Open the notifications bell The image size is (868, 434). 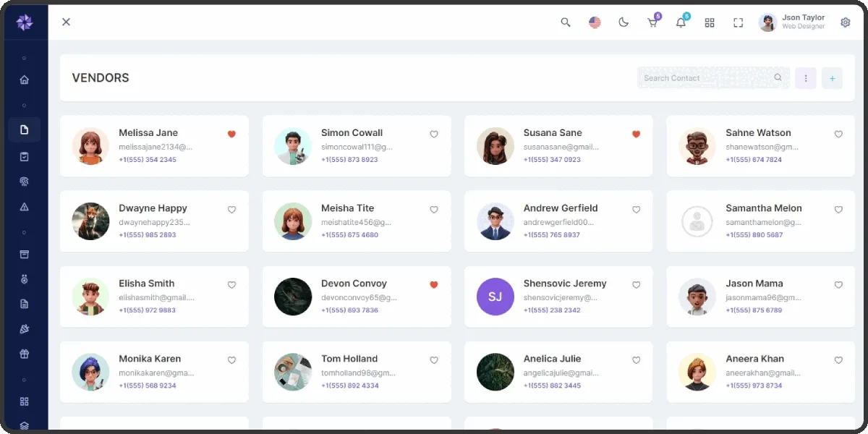pos(681,22)
